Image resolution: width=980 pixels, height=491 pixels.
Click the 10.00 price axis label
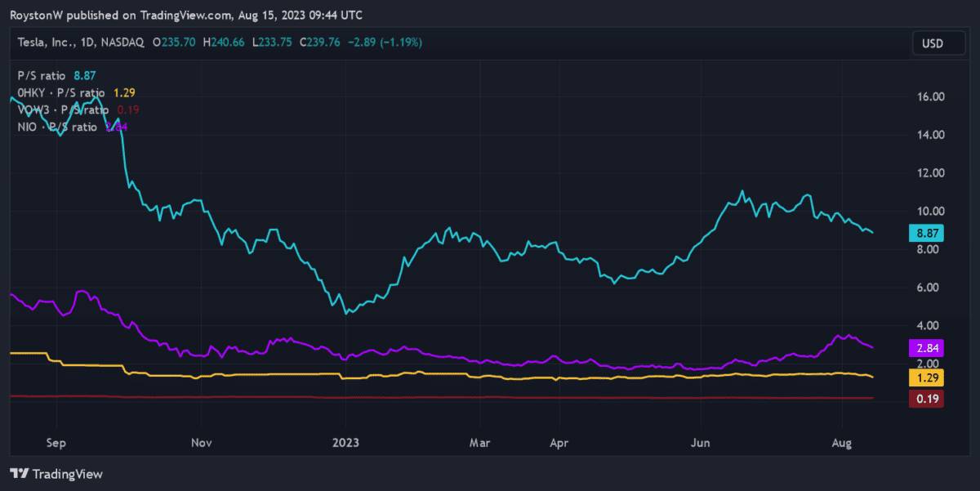tap(930, 211)
